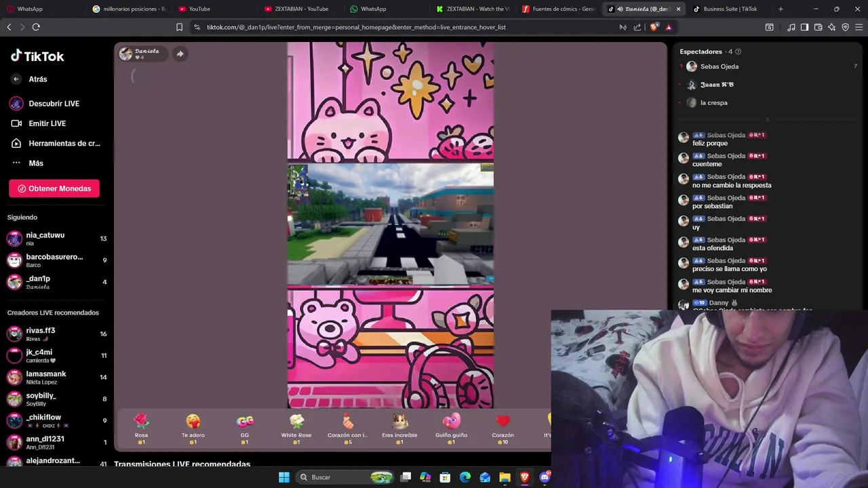Open the Más menu
Image resolution: width=868 pixels, height=488 pixels.
point(27,163)
